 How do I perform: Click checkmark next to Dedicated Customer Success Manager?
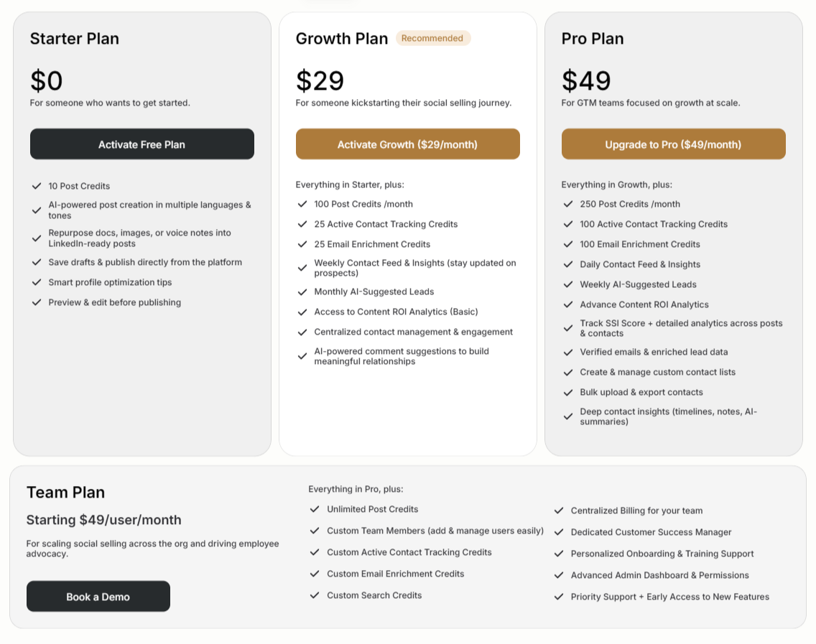click(559, 532)
